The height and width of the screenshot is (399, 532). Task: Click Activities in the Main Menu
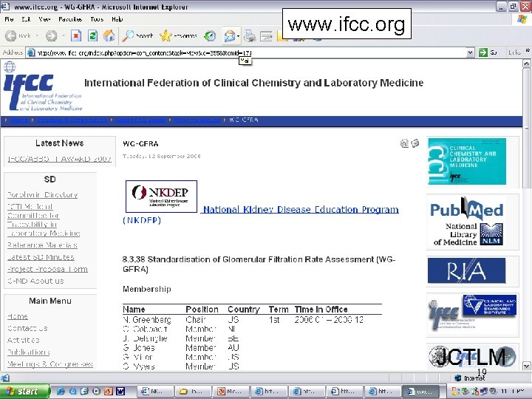pos(24,340)
